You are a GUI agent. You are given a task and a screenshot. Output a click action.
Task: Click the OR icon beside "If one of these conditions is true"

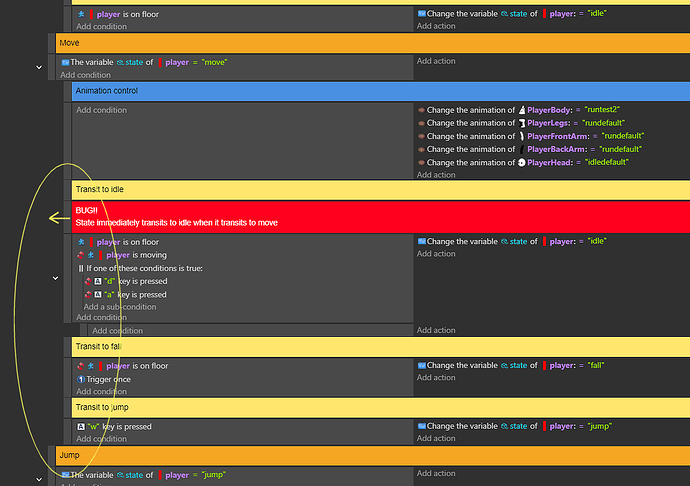pos(80,268)
